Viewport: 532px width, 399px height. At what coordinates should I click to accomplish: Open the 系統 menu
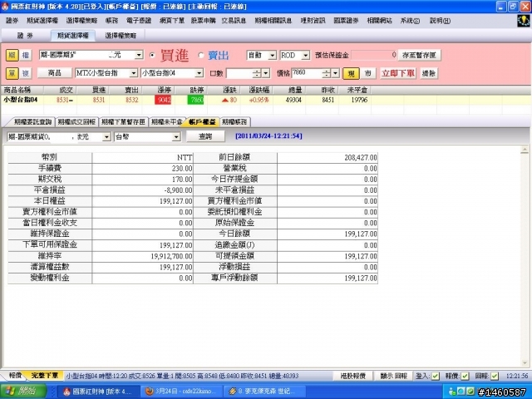pos(410,21)
